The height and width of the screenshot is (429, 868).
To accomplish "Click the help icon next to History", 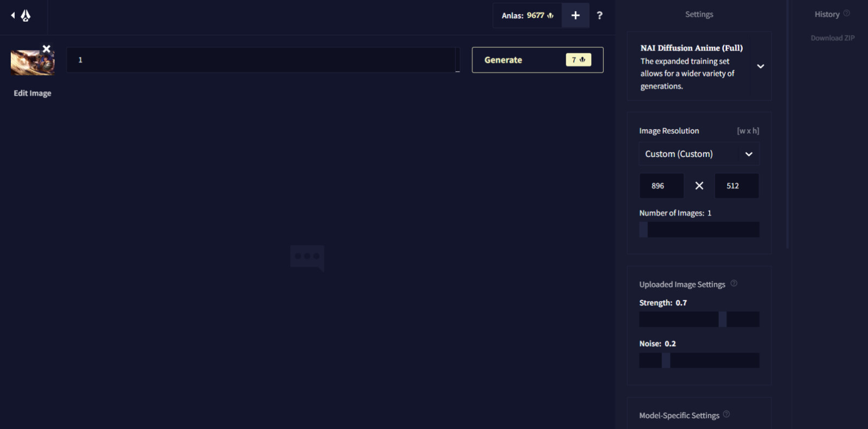I will click(x=846, y=14).
